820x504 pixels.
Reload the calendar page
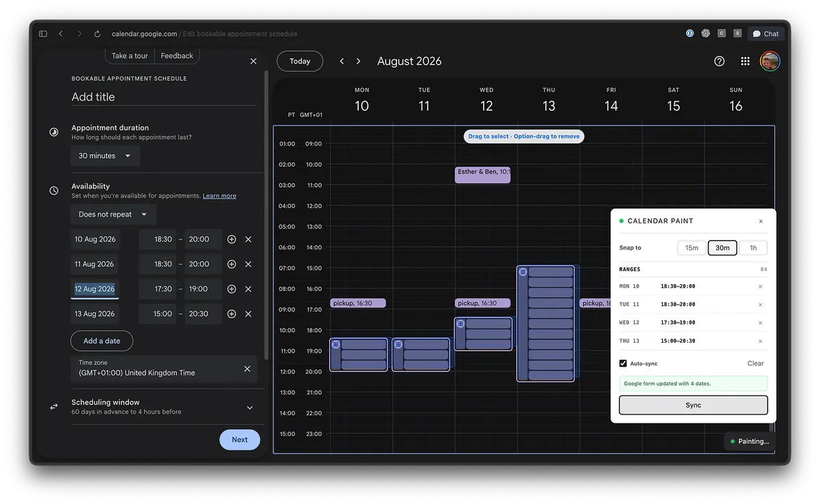[x=97, y=33]
